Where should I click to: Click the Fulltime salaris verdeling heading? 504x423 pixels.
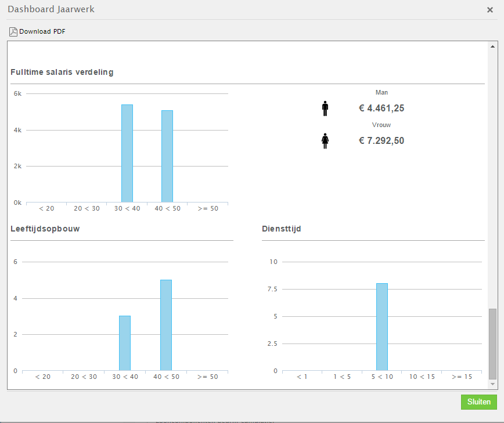click(x=62, y=73)
